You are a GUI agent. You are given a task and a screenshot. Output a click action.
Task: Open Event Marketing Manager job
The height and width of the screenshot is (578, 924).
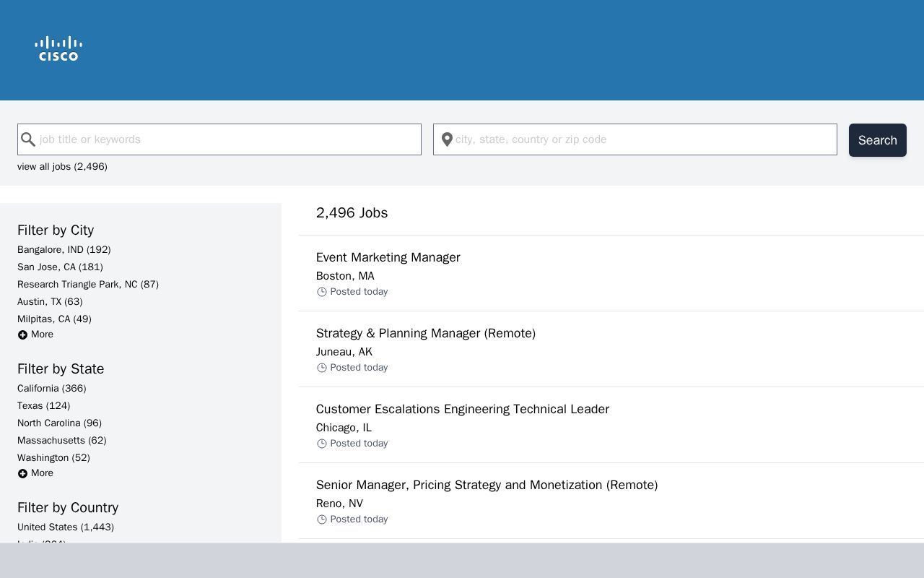(388, 257)
